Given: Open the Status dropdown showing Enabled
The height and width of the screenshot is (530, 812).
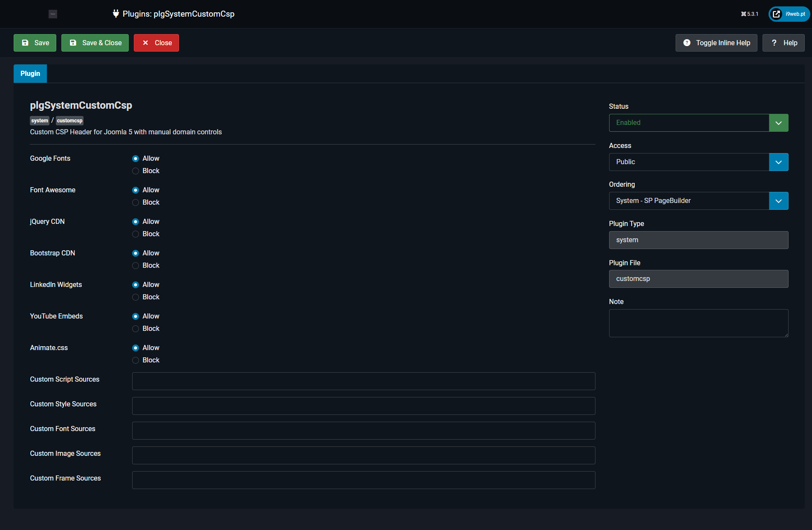Looking at the screenshot, I should (x=698, y=123).
